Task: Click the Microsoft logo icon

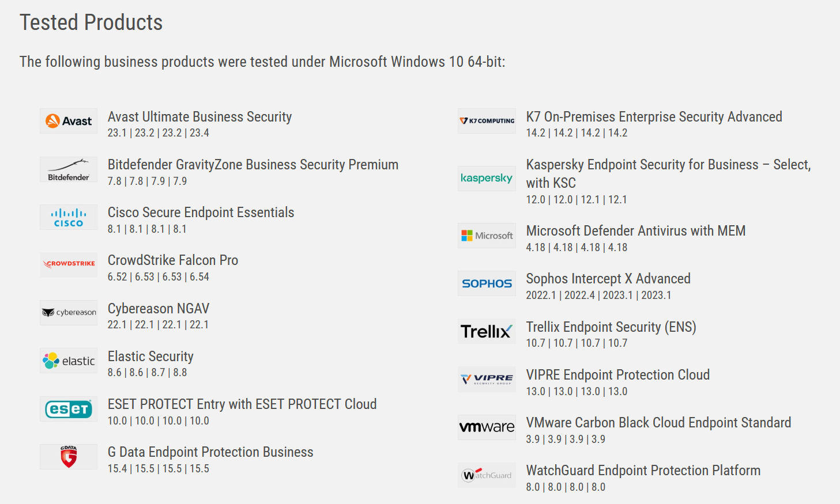Action: click(487, 236)
